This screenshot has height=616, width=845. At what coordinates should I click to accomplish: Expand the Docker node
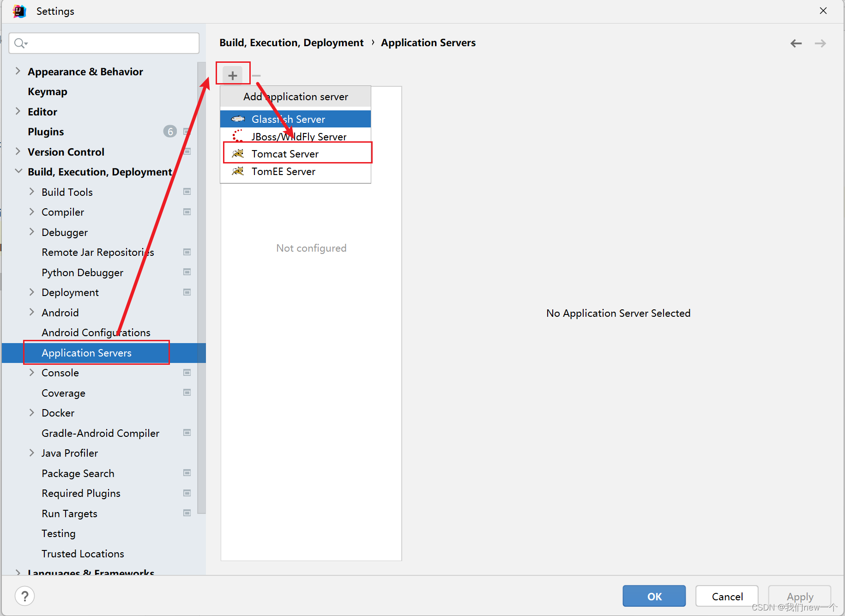pyautogui.click(x=32, y=413)
